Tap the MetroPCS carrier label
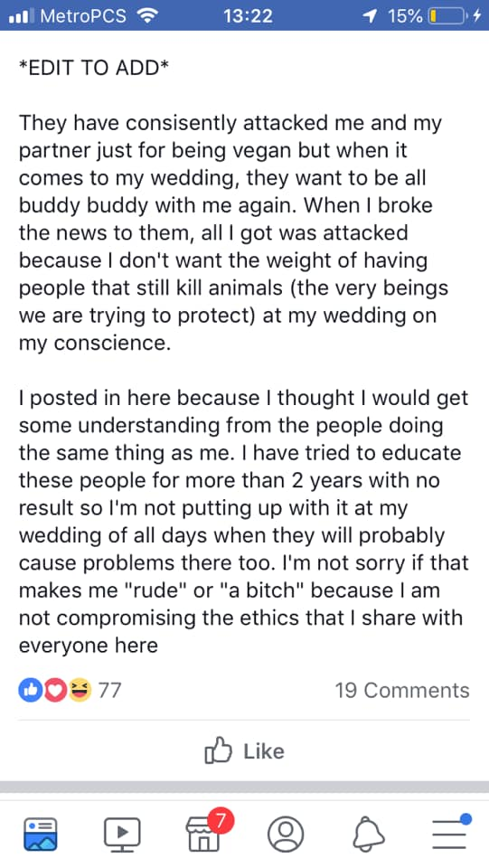Screen dimensions: 489x868 pyautogui.click(x=83, y=16)
